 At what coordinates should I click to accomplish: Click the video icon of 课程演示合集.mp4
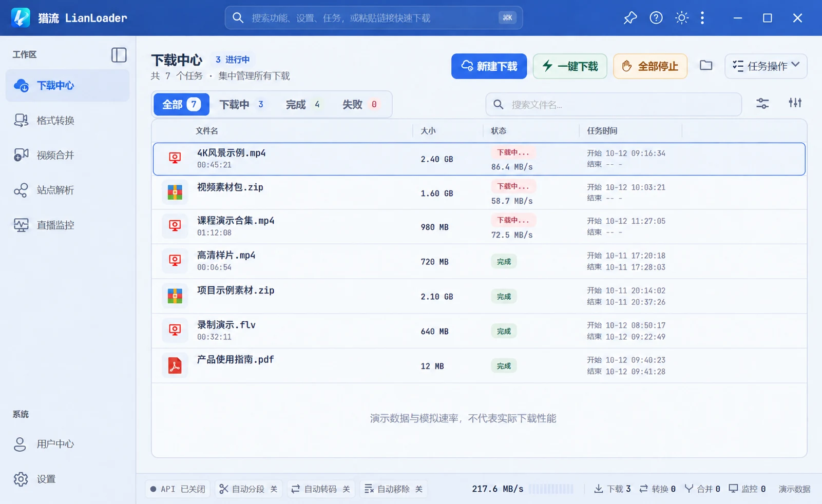pyautogui.click(x=175, y=226)
